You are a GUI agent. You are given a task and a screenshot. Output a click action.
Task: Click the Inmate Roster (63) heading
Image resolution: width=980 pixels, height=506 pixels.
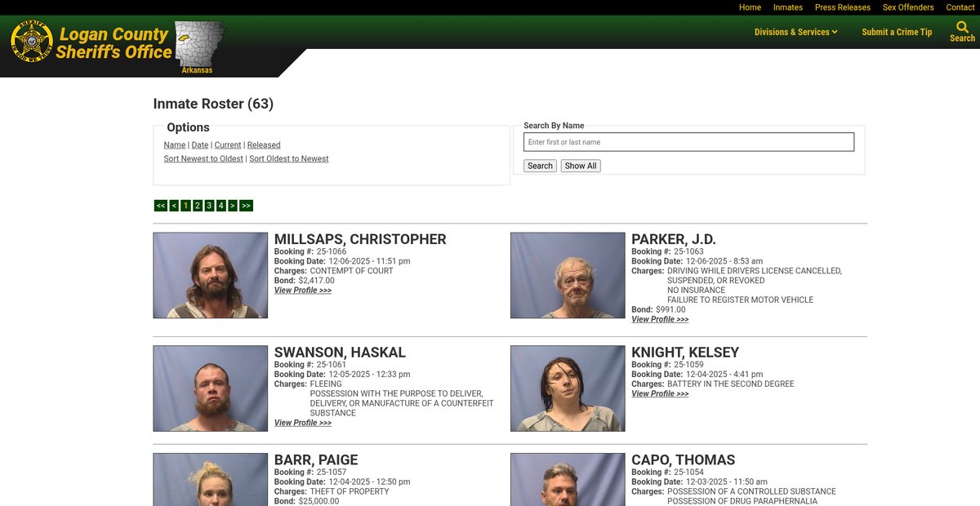pyautogui.click(x=213, y=104)
